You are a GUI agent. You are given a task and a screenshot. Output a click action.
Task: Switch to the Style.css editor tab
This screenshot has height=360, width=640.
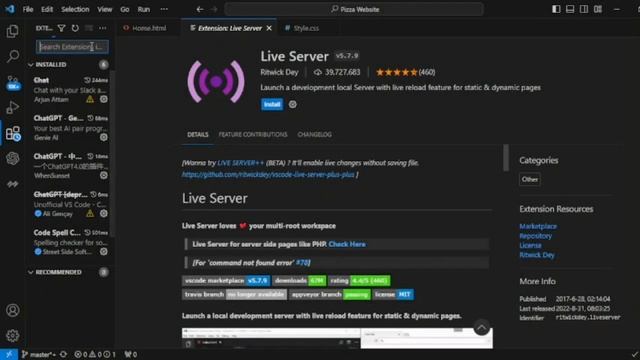tap(306, 28)
